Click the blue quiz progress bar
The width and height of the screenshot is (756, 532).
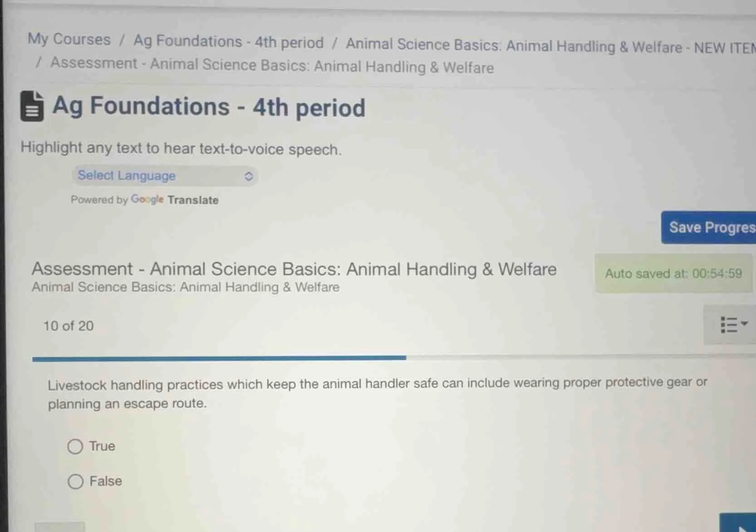coord(218,359)
